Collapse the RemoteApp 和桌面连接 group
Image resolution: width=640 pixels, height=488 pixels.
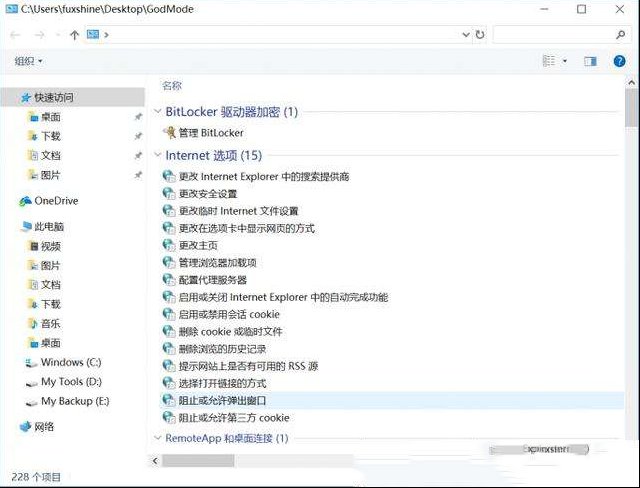coord(158,438)
